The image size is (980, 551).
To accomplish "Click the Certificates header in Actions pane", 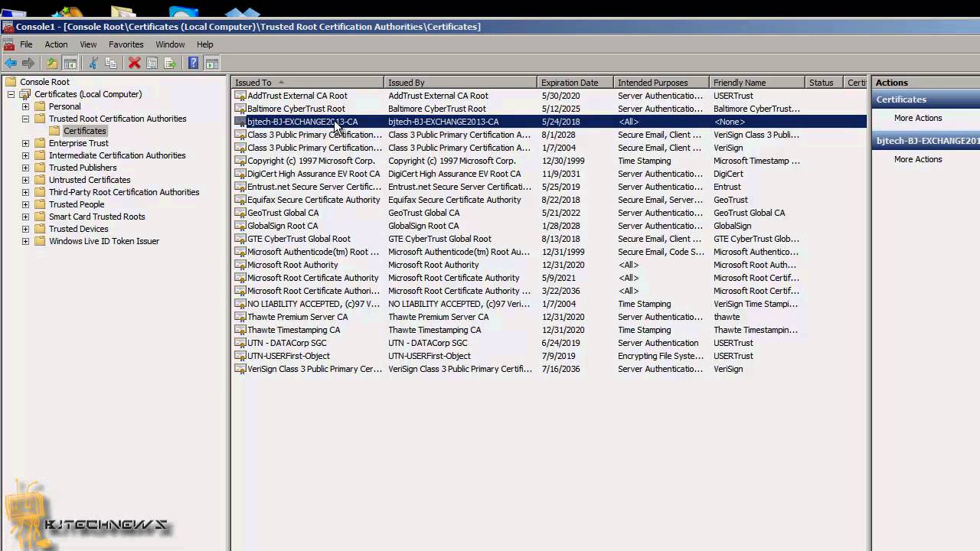I will tap(926, 99).
